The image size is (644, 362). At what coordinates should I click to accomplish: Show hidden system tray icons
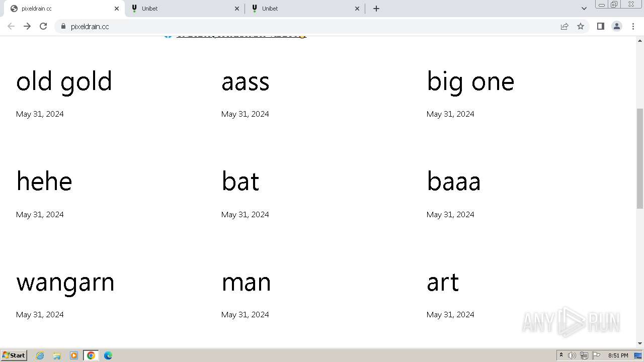[561, 355]
